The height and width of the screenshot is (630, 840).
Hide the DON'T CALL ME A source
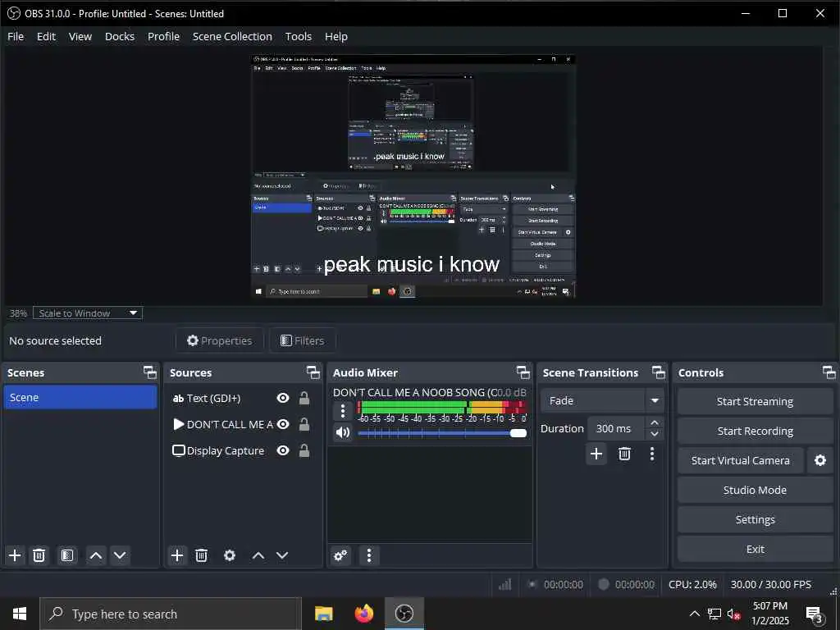tap(283, 424)
